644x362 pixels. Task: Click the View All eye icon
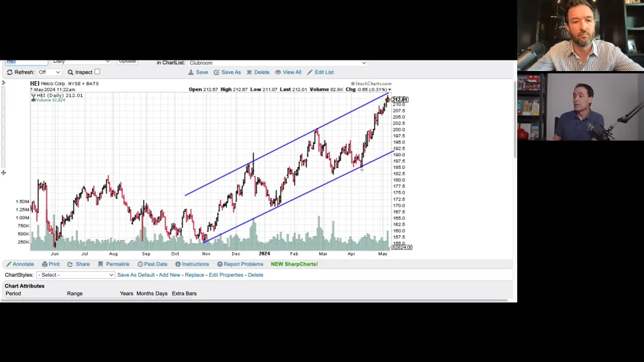(278, 72)
